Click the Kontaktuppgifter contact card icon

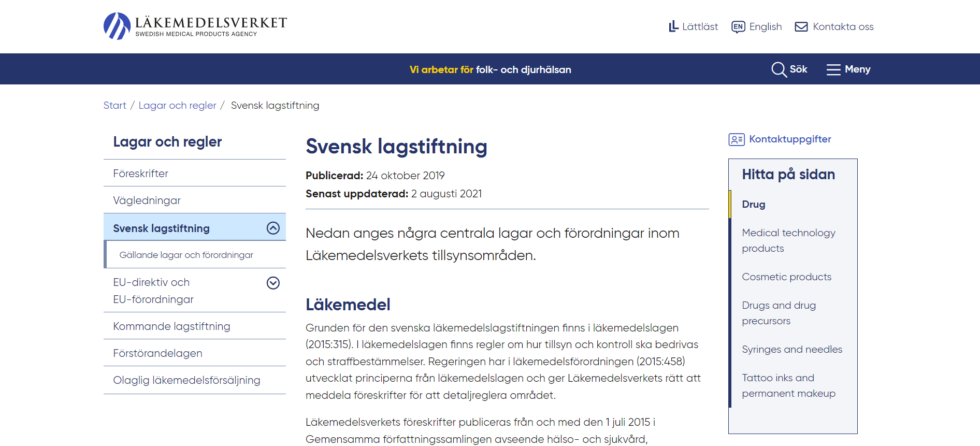coord(736,139)
